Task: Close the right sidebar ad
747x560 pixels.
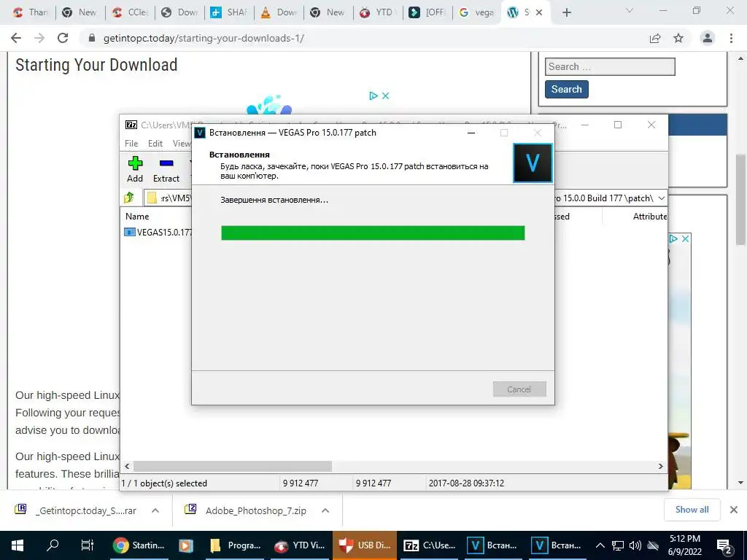Action: click(x=685, y=238)
